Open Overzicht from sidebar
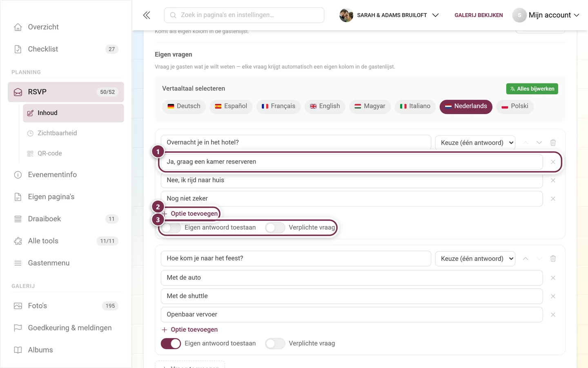Screen dimensions: 588x368 66,27
